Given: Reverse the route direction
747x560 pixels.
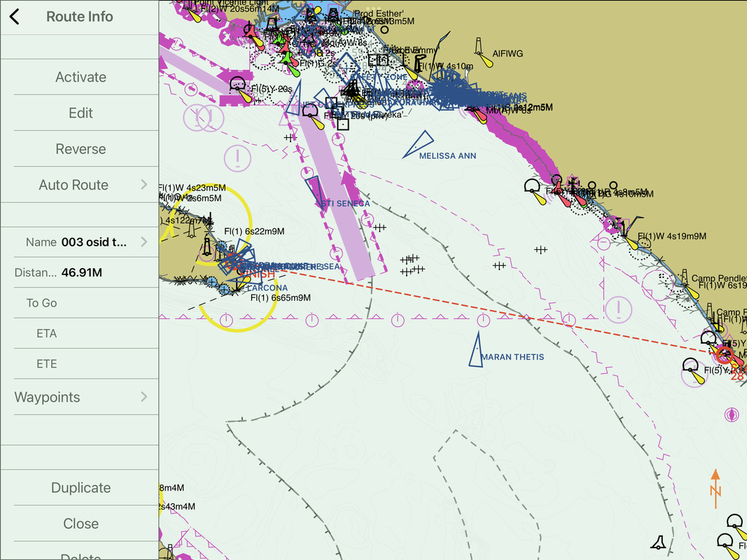Looking at the screenshot, I should (x=81, y=149).
